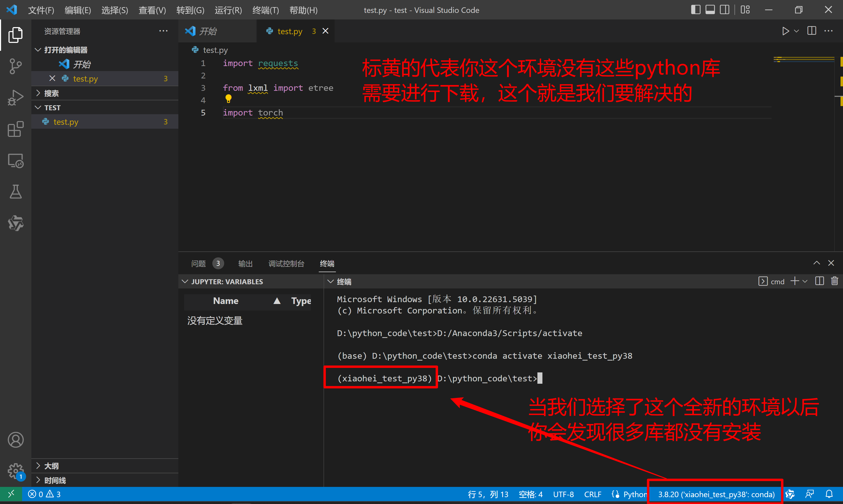Open the Testing flask icon
Image resolution: width=843 pixels, height=504 pixels.
[x=15, y=192]
